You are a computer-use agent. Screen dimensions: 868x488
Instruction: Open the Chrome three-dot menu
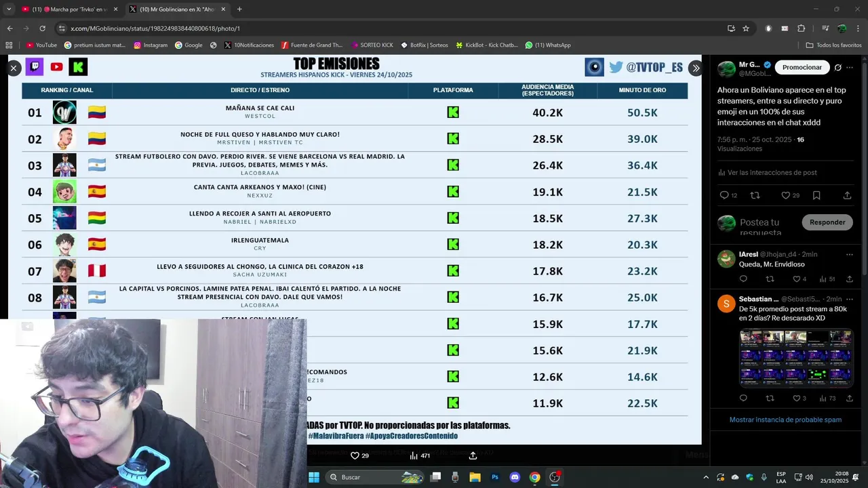click(x=857, y=28)
